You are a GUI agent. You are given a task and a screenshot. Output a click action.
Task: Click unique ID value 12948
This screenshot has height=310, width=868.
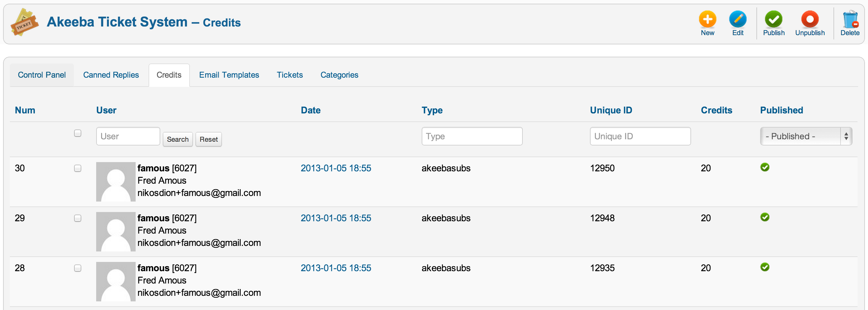[602, 218]
